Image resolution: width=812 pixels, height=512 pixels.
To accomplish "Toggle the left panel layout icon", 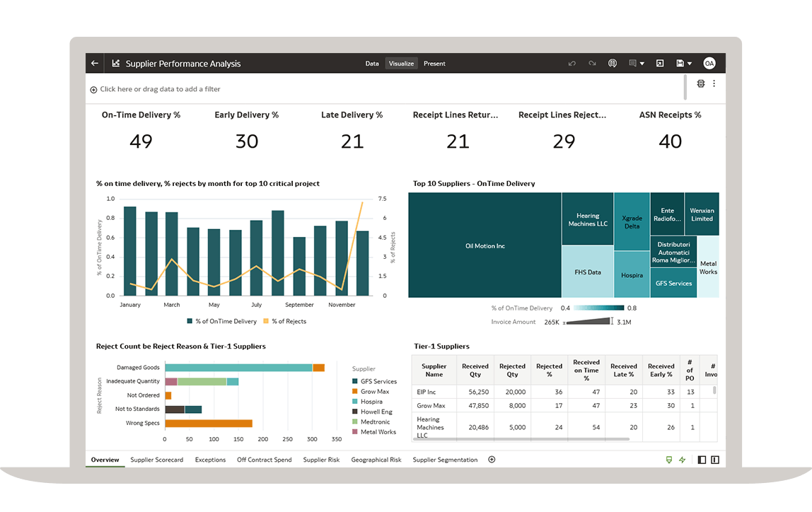I will 702,460.
